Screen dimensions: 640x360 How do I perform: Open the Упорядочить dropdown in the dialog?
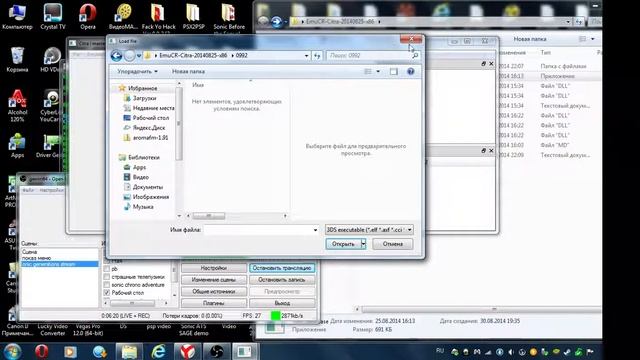(x=138, y=71)
